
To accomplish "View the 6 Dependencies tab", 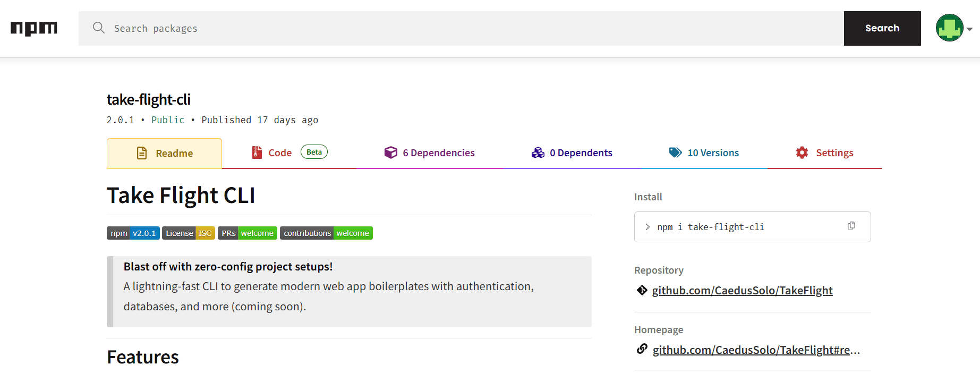I will click(429, 153).
